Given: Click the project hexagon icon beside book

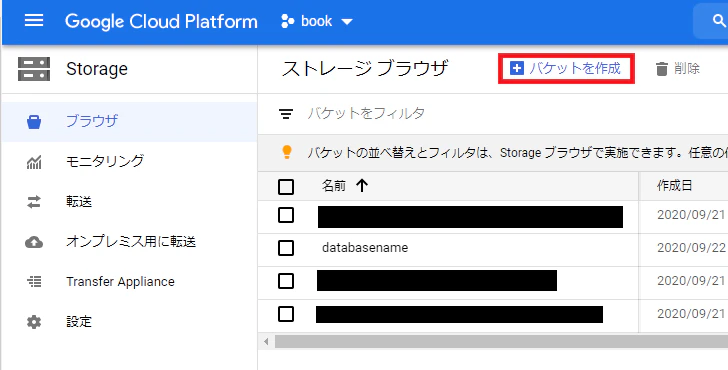Looking at the screenshot, I should point(288,21).
